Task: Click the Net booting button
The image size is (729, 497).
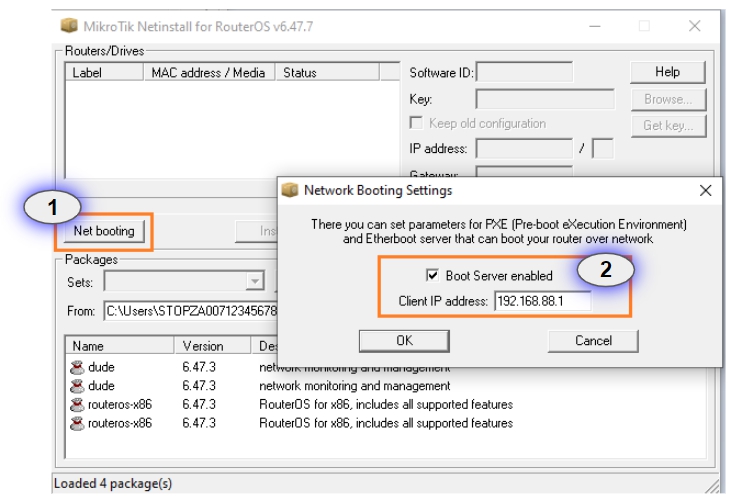Action: (104, 231)
